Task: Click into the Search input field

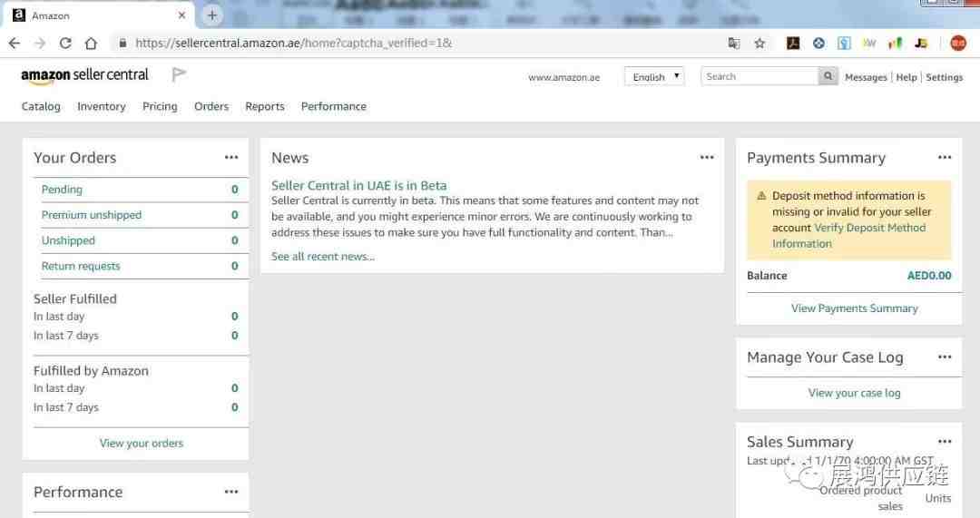Action: (x=759, y=76)
